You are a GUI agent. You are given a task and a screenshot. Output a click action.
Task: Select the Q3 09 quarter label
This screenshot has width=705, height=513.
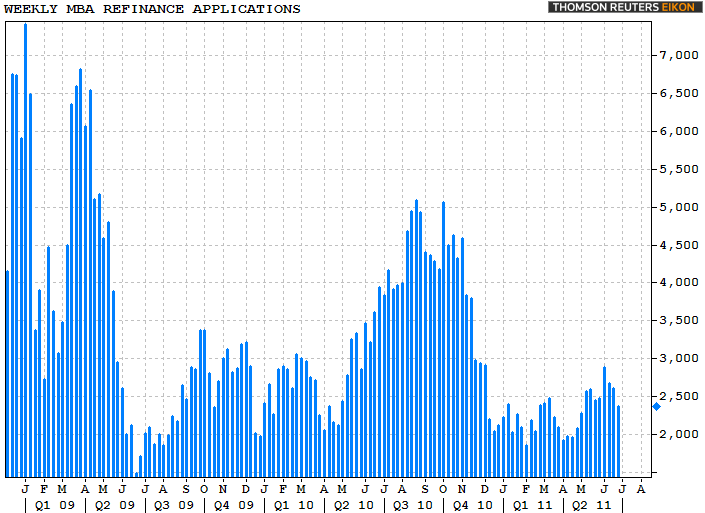(x=173, y=505)
